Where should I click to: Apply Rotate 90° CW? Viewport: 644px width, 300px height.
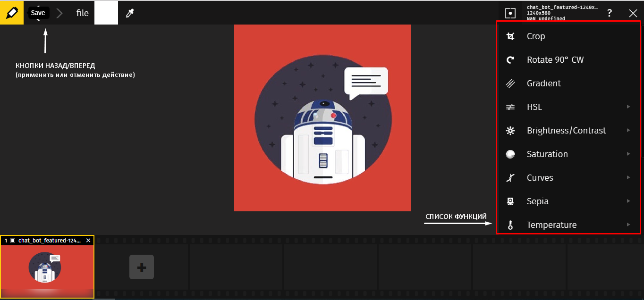(568, 60)
